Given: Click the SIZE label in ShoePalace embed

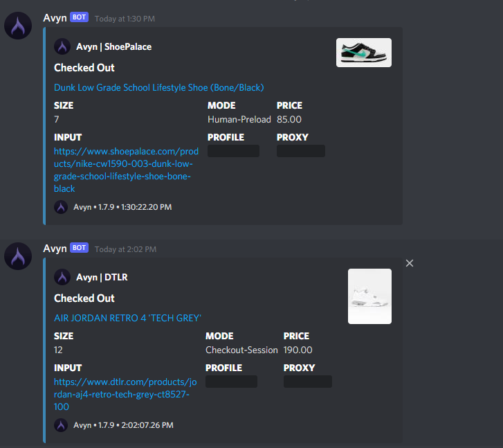Looking at the screenshot, I should tap(64, 106).
